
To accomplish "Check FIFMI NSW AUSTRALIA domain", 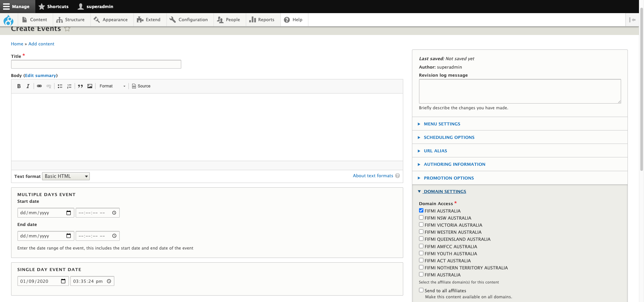I will coord(421,218).
